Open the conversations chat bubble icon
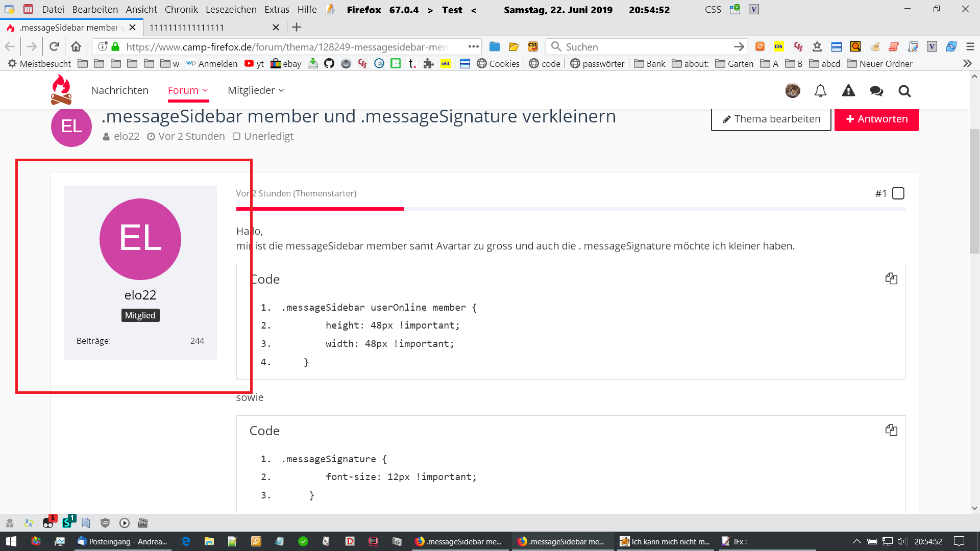The width and height of the screenshot is (980, 551). (876, 91)
